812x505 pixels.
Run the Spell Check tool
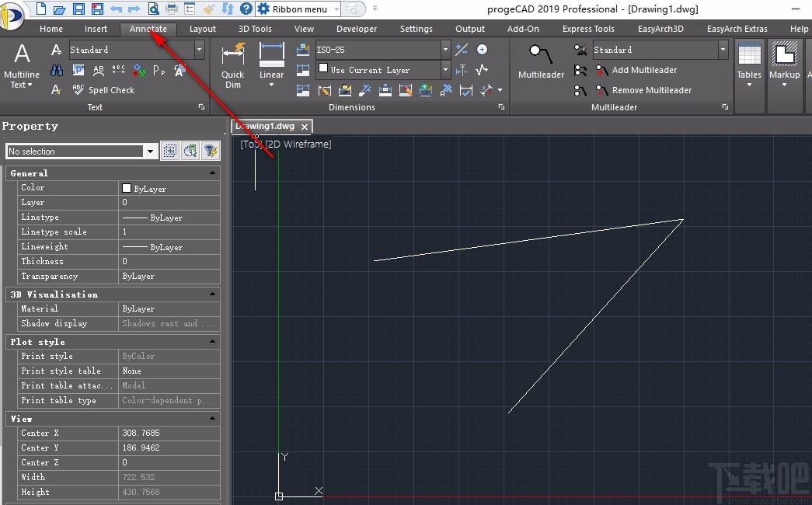[103, 89]
